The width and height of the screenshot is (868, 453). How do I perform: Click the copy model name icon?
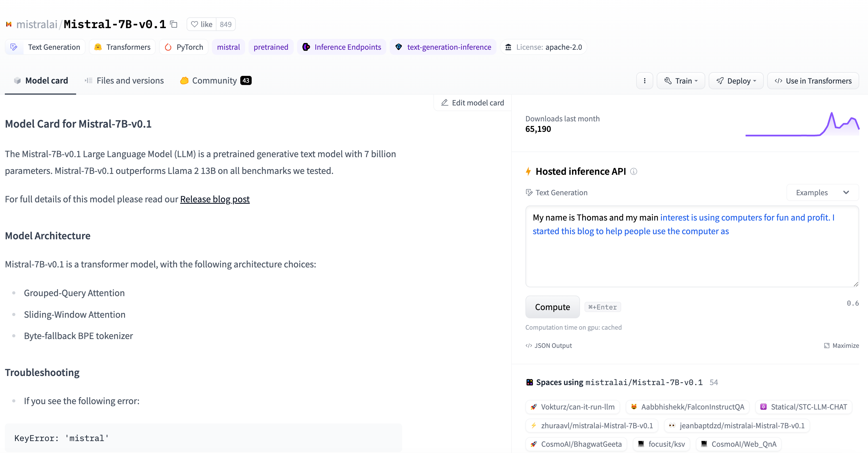click(x=174, y=24)
